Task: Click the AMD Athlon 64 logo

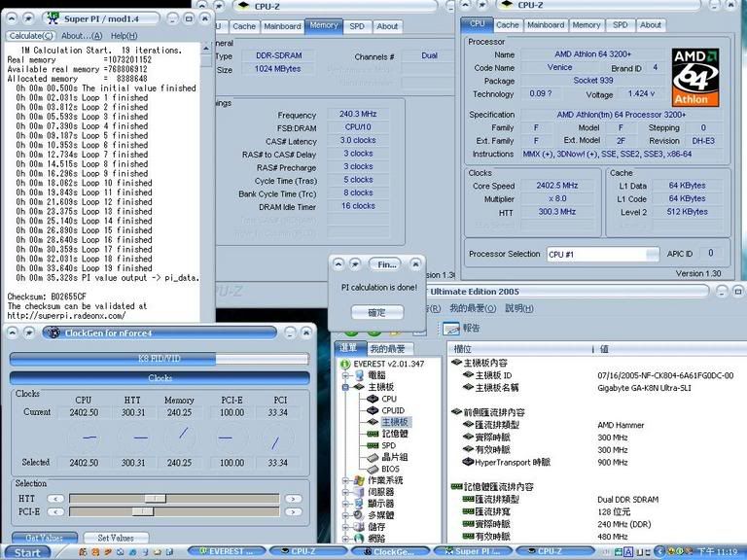Action: [x=697, y=77]
